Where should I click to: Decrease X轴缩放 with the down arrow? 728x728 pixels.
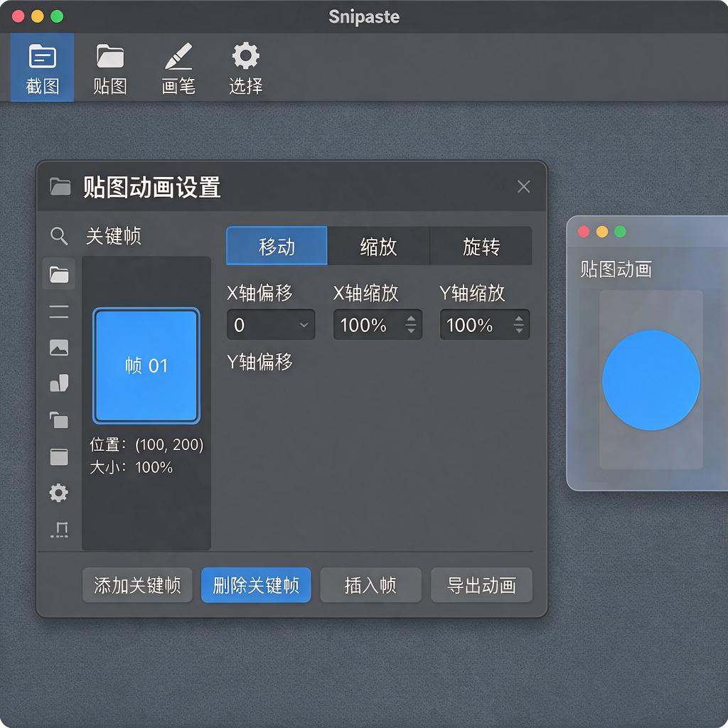[411, 330]
